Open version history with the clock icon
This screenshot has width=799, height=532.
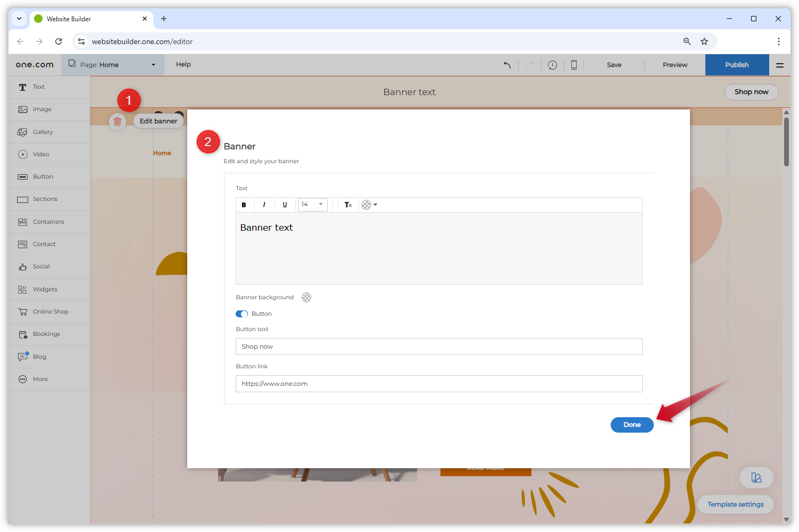point(552,64)
